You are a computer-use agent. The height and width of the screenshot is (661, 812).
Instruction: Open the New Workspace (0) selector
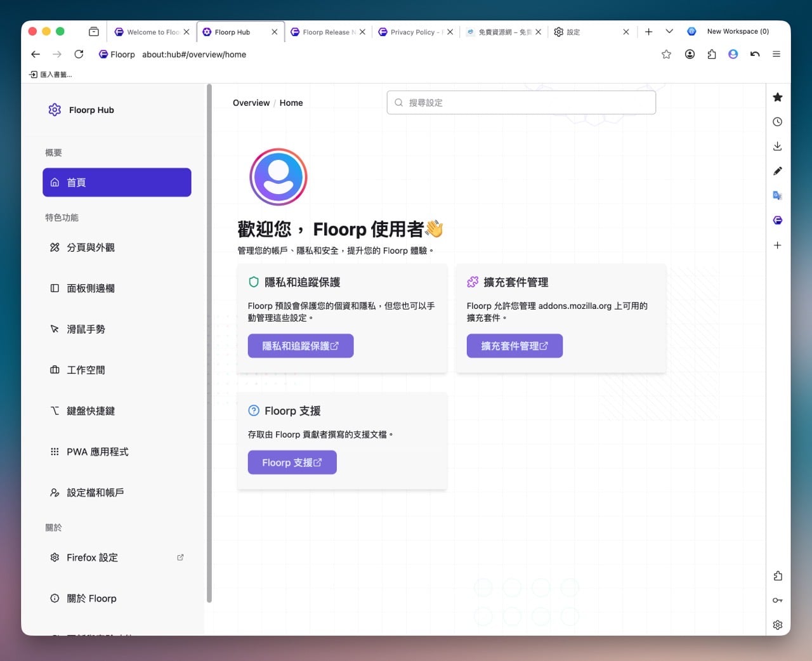pos(728,31)
